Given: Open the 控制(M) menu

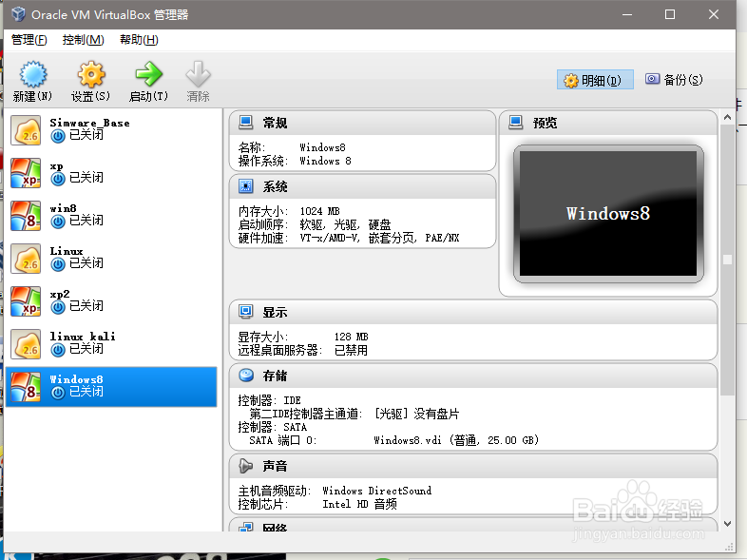Looking at the screenshot, I should click(84, 40).
